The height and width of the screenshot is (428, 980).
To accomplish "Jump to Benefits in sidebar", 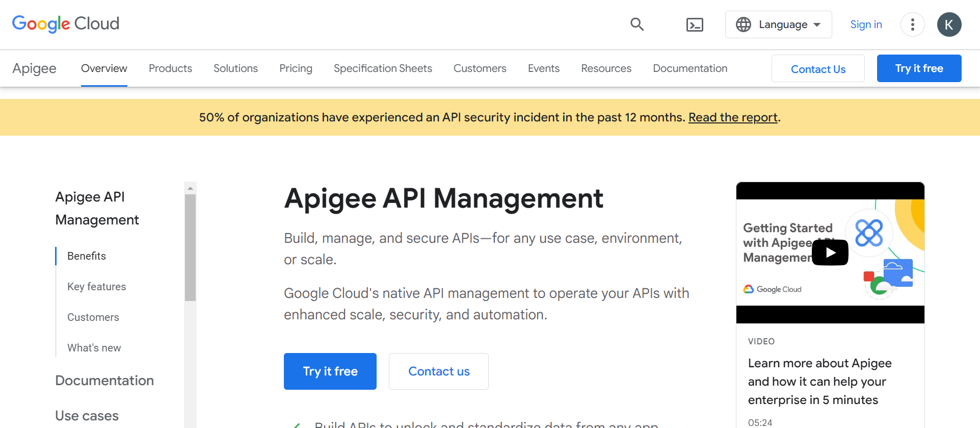I will tap(87, 256).
